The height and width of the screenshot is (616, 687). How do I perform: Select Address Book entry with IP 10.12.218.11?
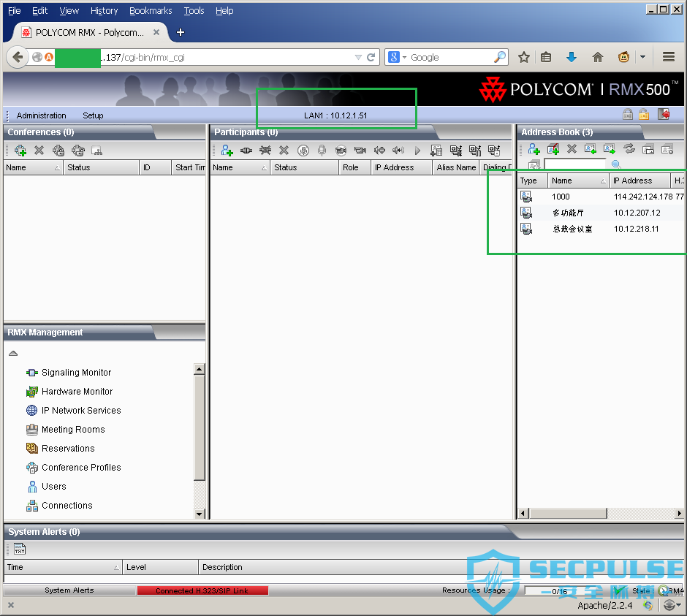pyautogui.click(x=601, y=229)
